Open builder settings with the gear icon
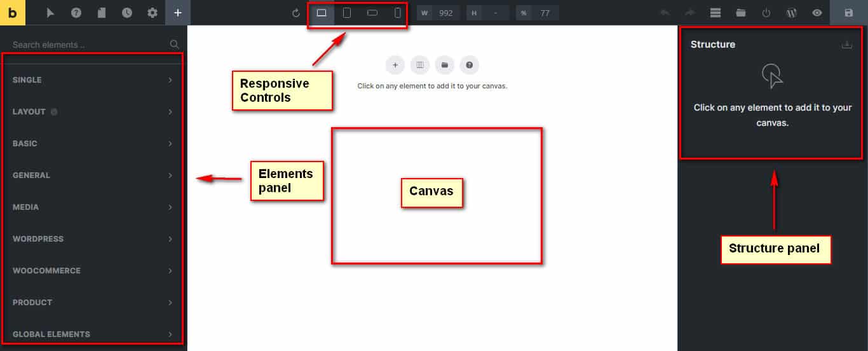This screenshot has width=868, height=351. (x=153, y=13)
